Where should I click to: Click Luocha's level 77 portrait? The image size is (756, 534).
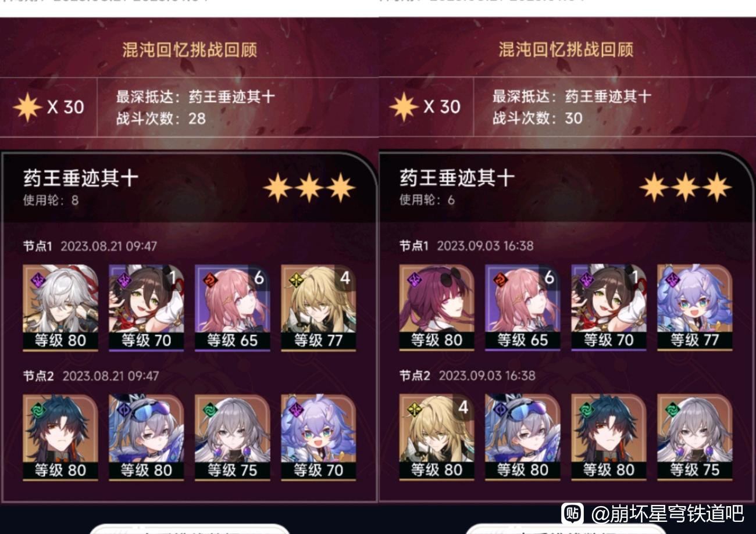318,307
